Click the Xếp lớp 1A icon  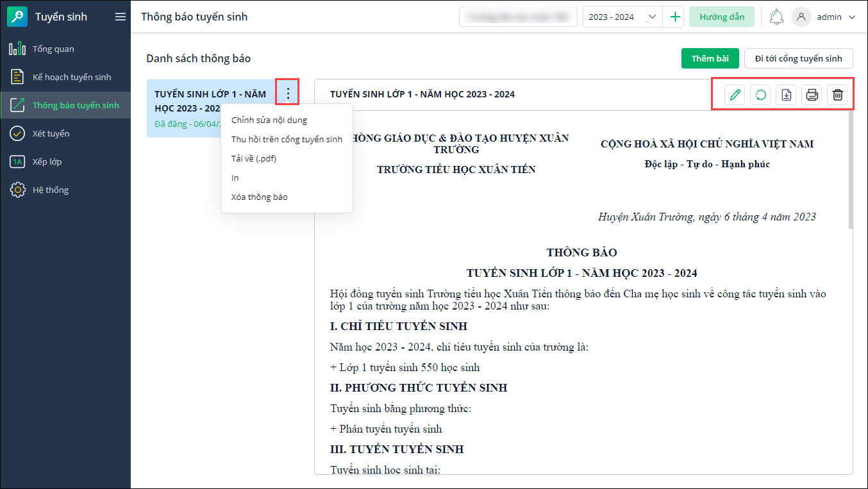tap(17, 162)
